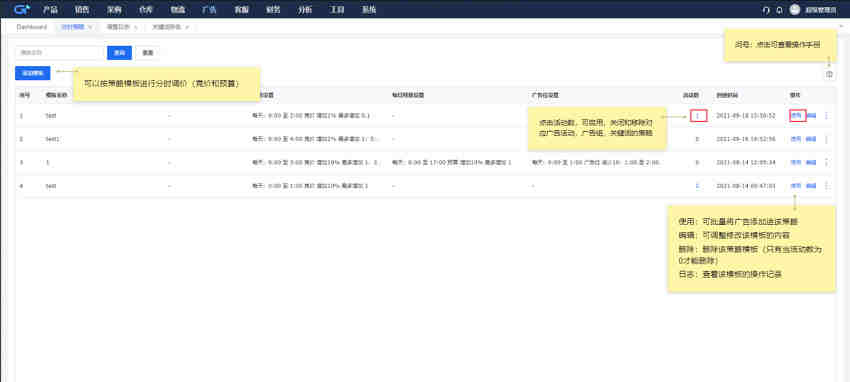This screenshot has height=382, width=850.
Task: Open the 产品 menu
Action: (50, 9)
